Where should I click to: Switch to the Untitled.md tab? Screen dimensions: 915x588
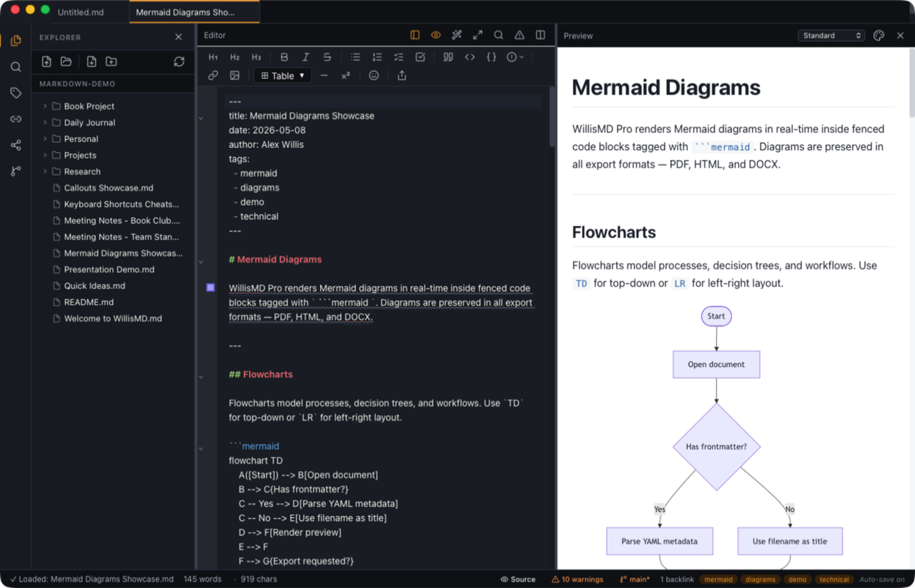(81, 12)
